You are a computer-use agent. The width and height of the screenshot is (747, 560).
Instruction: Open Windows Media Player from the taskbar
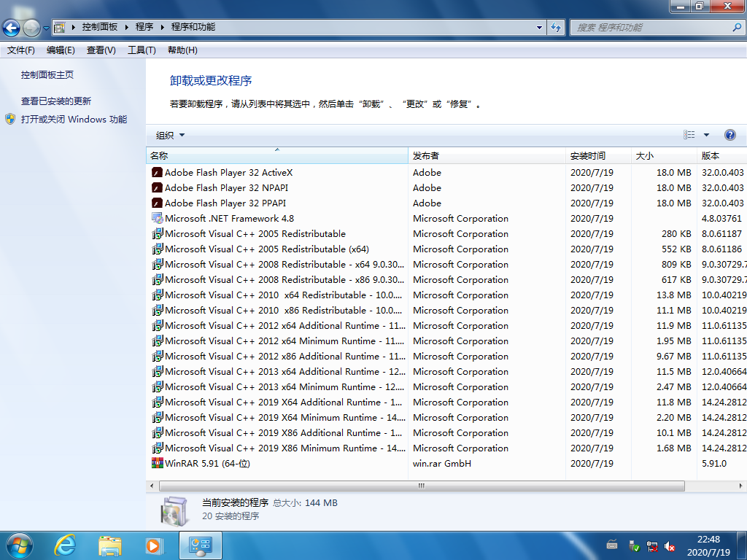[154, 545]
